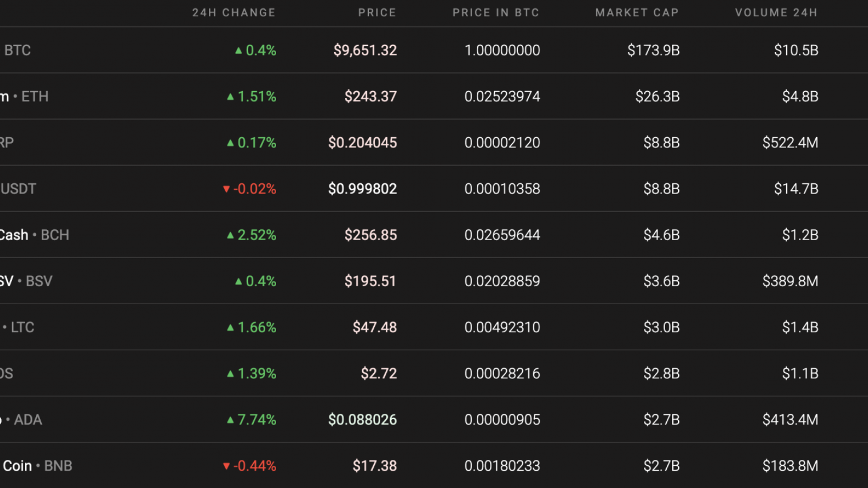Select ADA price $0.088026
This screenshot has width=868, height=488.
pyautogui.click(x=362, y=420)
